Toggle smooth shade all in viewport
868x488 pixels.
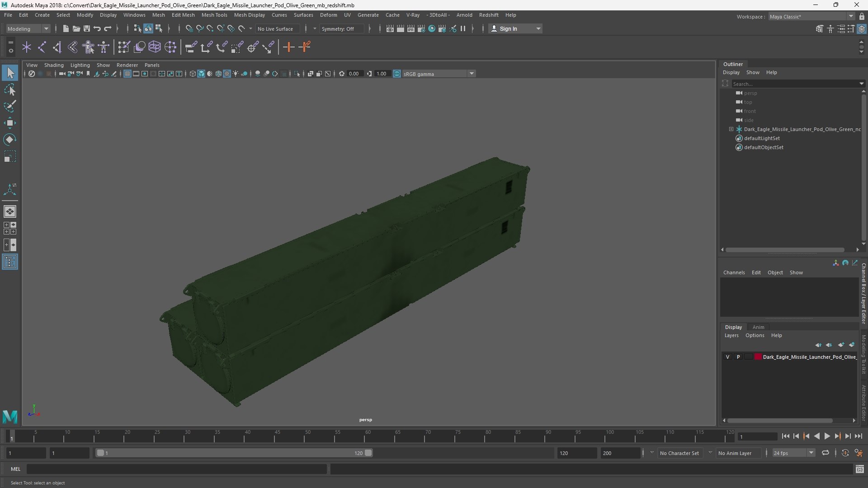[201, 74]
